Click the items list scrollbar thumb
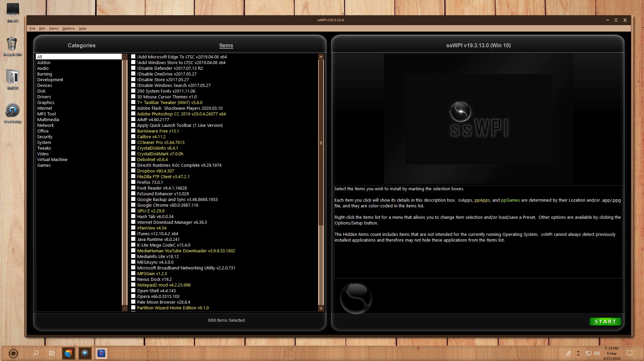This screenshot has height=361, width=644. (x=321, y=143)
